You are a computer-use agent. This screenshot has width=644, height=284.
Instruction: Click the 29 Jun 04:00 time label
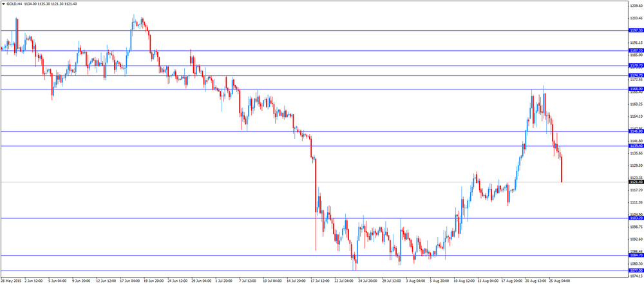(200, 281)
